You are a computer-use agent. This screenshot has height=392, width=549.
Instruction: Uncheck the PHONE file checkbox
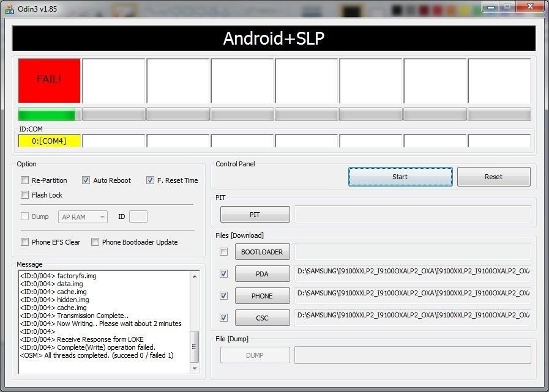223,296
